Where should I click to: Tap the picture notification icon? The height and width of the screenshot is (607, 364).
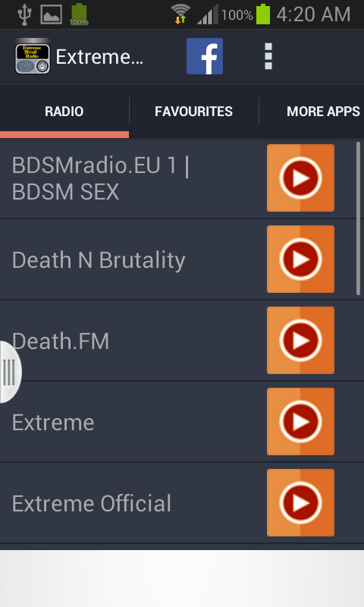[52, 14]
